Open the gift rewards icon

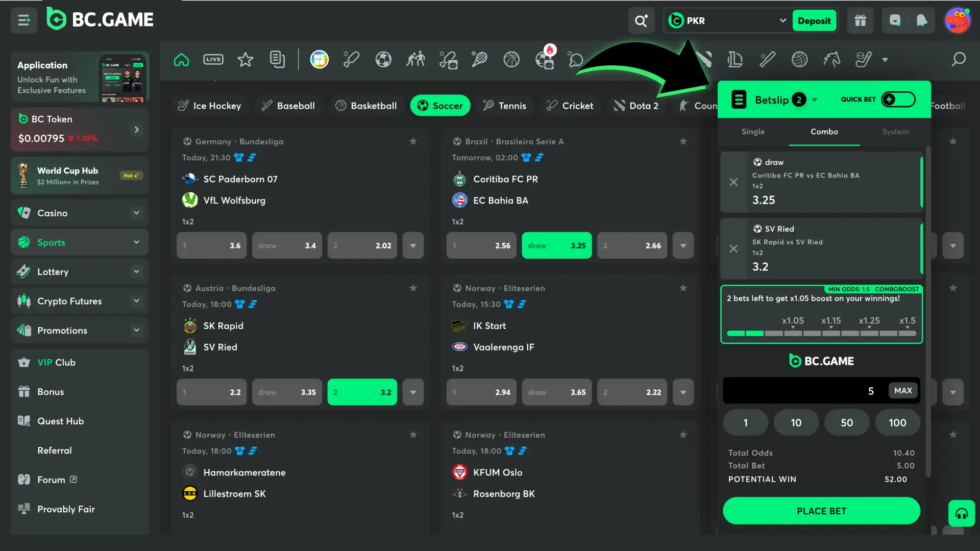(861, 20)
